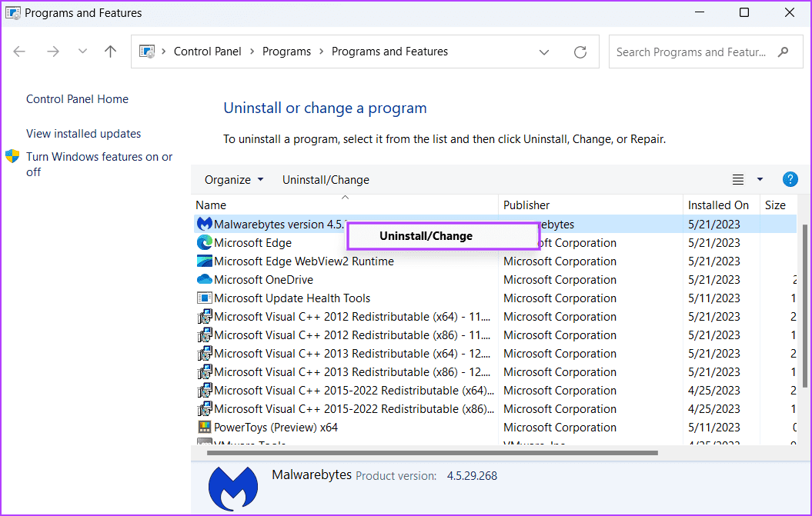Click the large Malwarebytes logo in details pane
The width and height of the screenshot is (812, 516).
233,488
